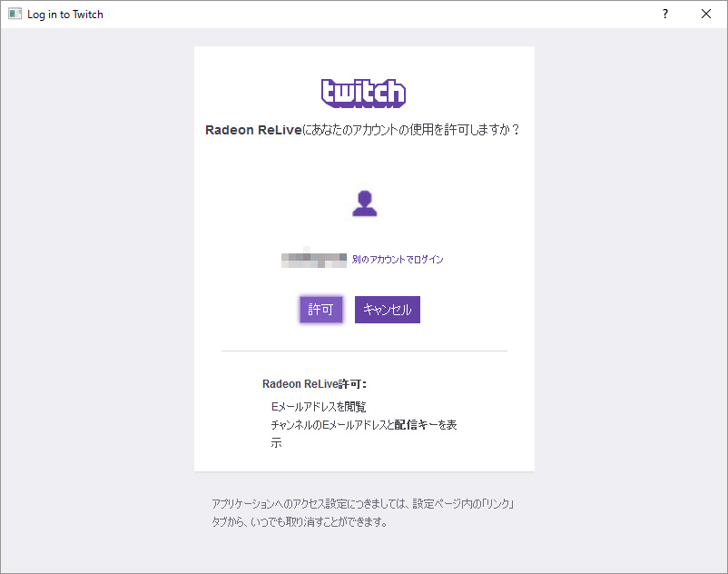This screenshot has height=574, width=728.
Task: Close the Log in to Twitch window
Action: 706,15
